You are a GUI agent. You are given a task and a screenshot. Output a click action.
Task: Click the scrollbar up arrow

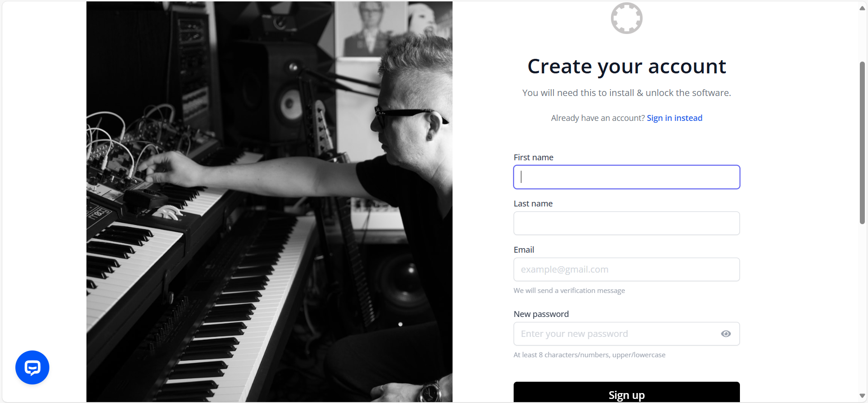pos(862,8)
